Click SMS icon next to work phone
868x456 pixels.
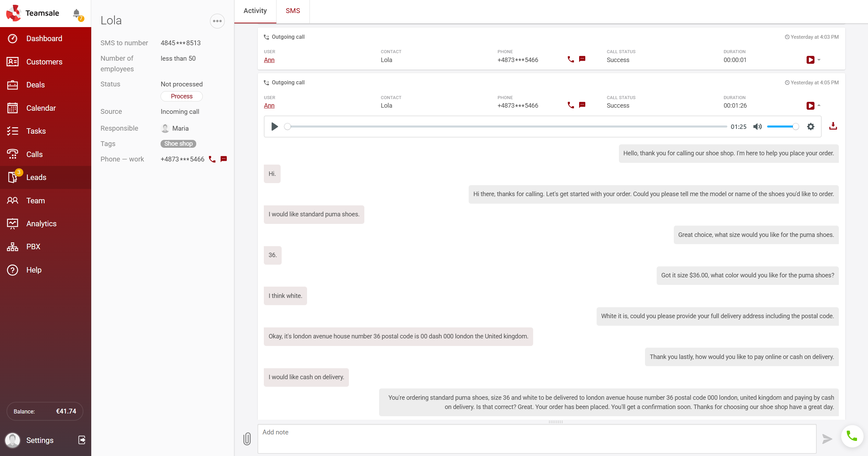coord(224,159)
